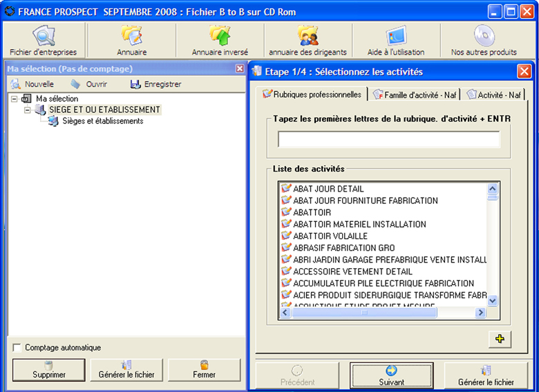
Task: Select ABATTOIR MATERIEL INSTALLATION
Action: [359, 224]
